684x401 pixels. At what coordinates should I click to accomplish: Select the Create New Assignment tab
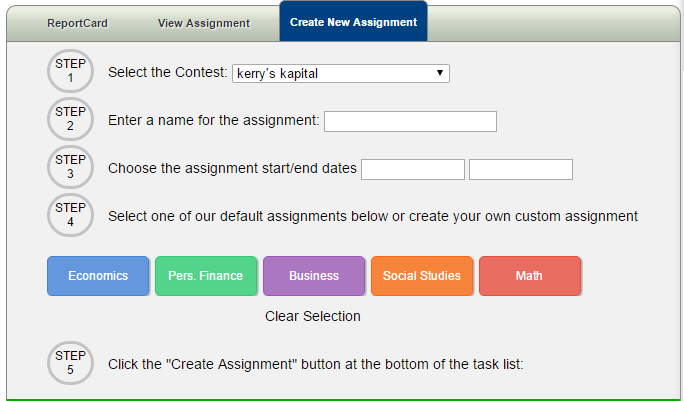pos(353,22)
